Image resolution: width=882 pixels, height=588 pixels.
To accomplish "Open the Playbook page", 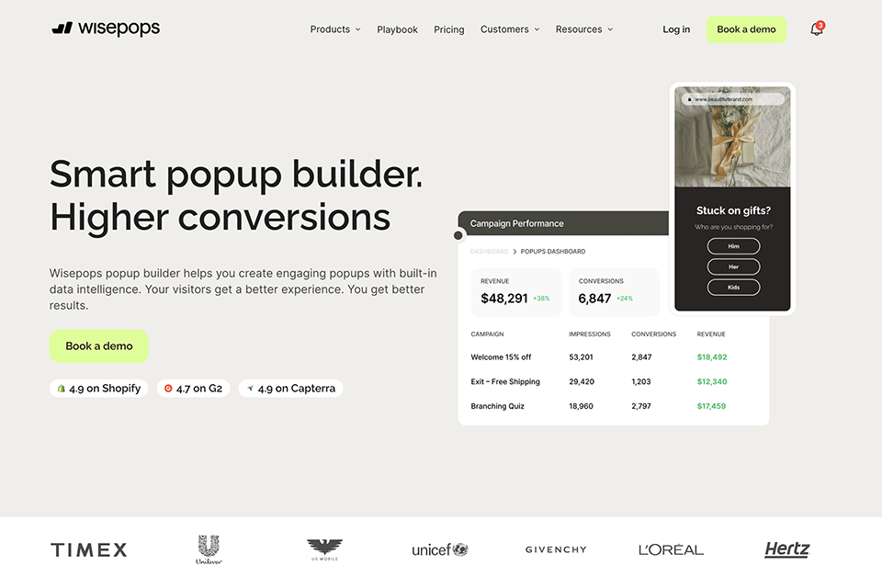I will [397, 29].
